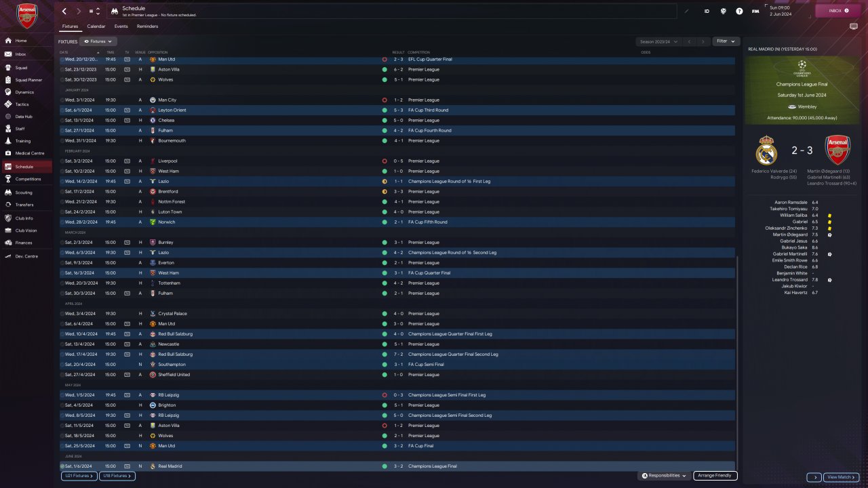Viewport: 868px width, 488px height.
Task: Click the Arrange Friendly button
Action: 715,476
